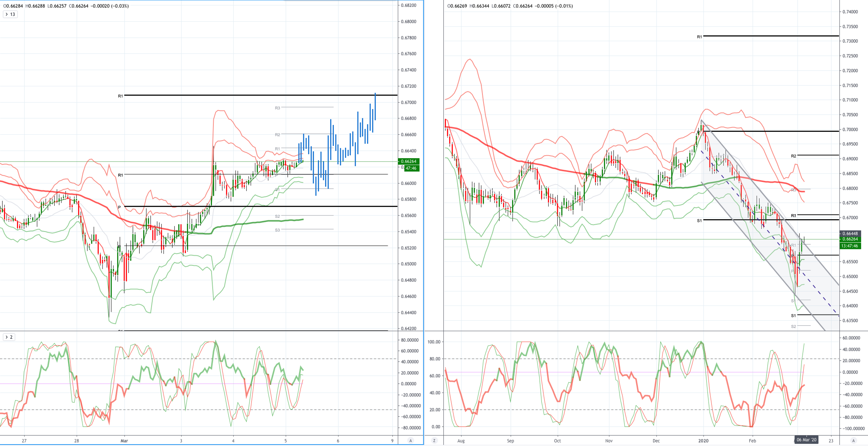
Task: Expand the collapsed 13 indicators legend
Action: (10, 14)
